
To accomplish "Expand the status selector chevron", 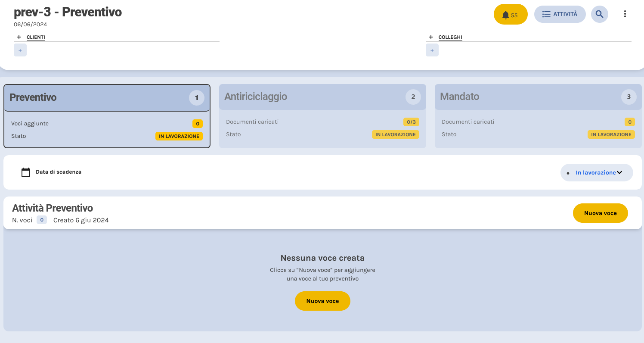I will point(620,172).
